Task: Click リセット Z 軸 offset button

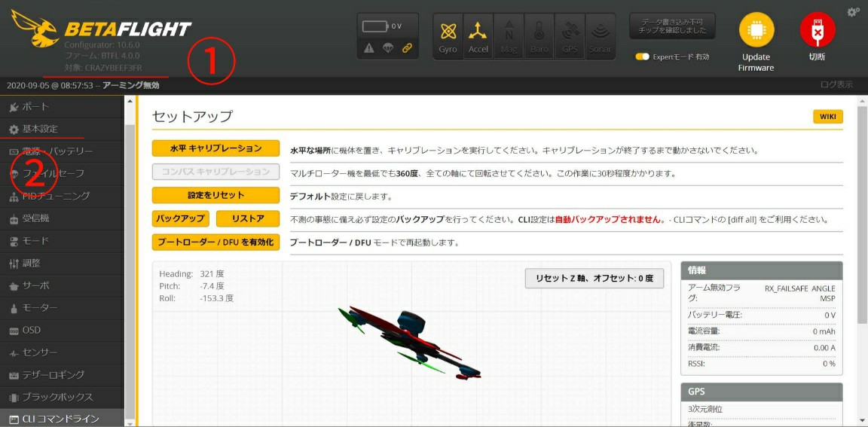Action: pos(594,278)
